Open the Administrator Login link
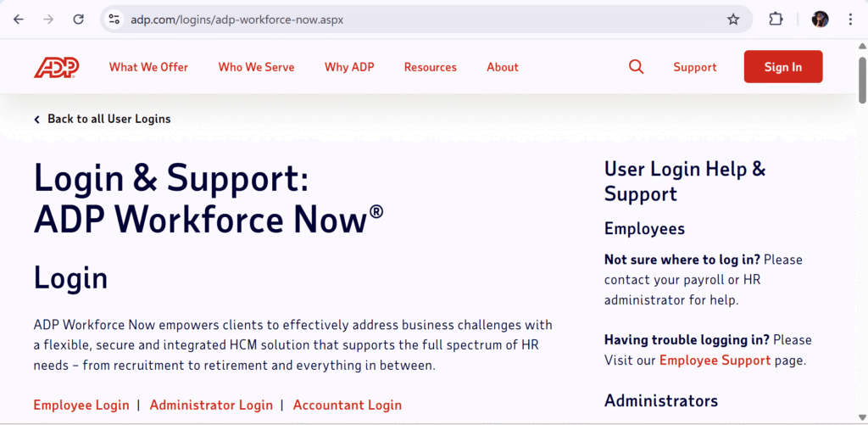 pyautogui.click(x=211, y=405)
